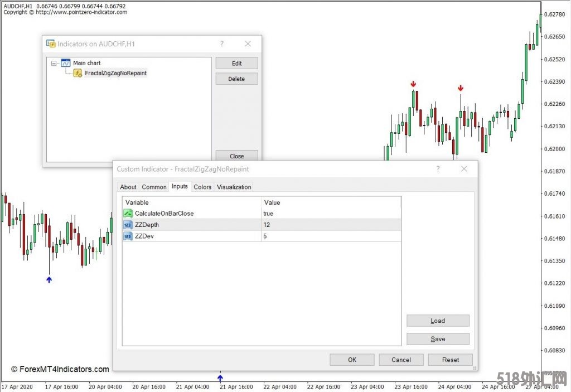Click Cancel in the Custom Indicator dialog
Viewport: 571px width, 392px height.
[x=401, y=360]
